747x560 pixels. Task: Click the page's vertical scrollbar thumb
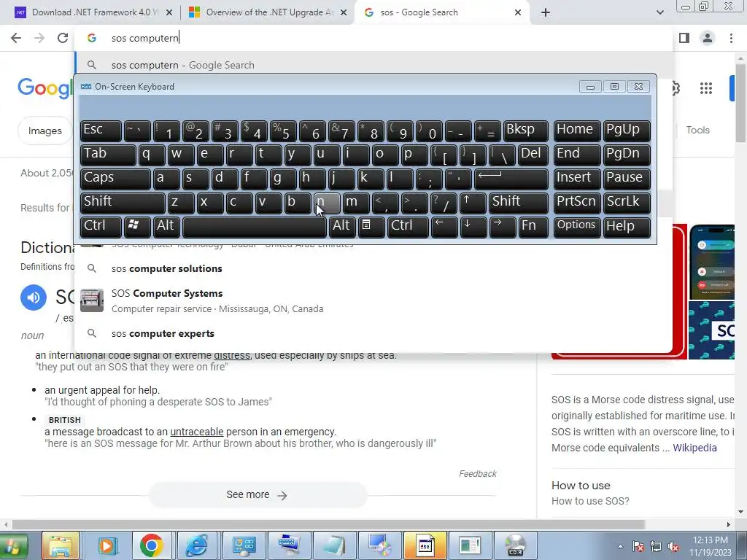click(741, 102)
